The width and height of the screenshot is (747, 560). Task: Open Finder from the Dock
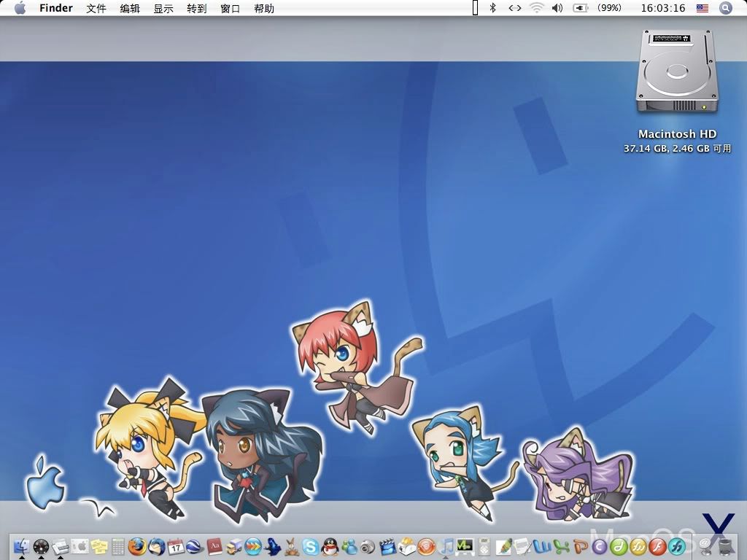(x=22, y=545)
